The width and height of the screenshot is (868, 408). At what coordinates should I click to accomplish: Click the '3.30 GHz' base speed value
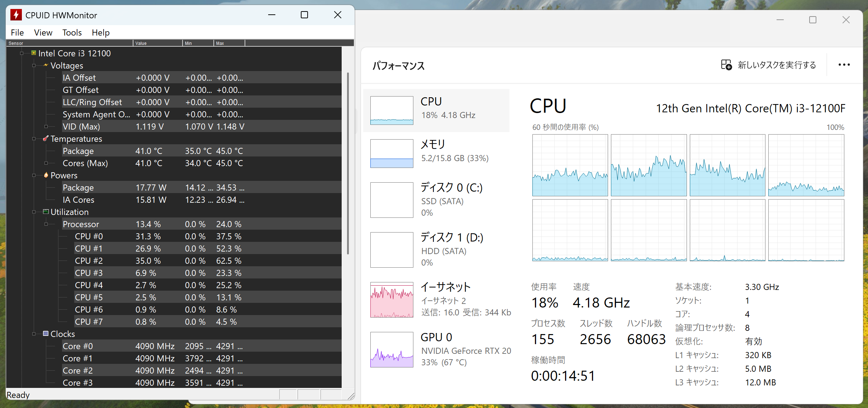point(762,287)
